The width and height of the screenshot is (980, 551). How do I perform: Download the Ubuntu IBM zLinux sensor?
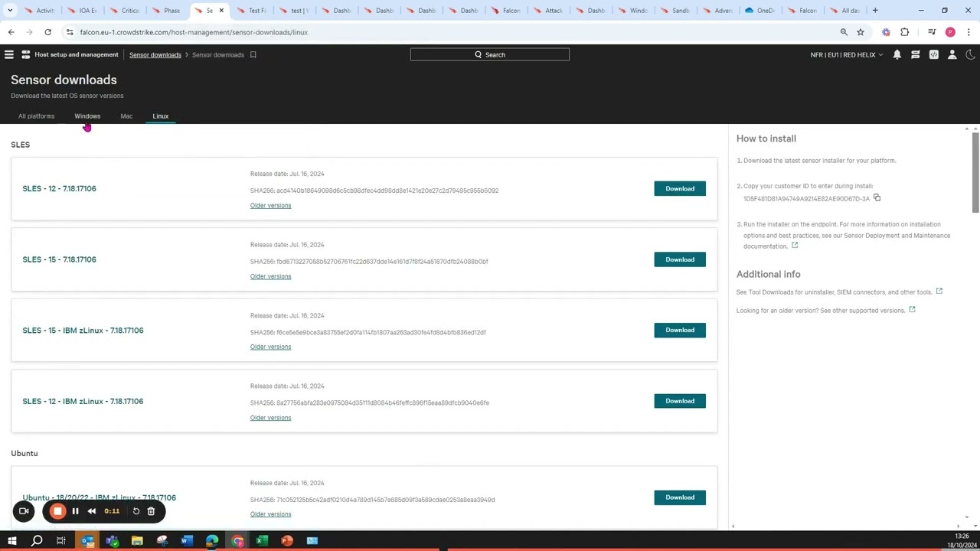680,497
